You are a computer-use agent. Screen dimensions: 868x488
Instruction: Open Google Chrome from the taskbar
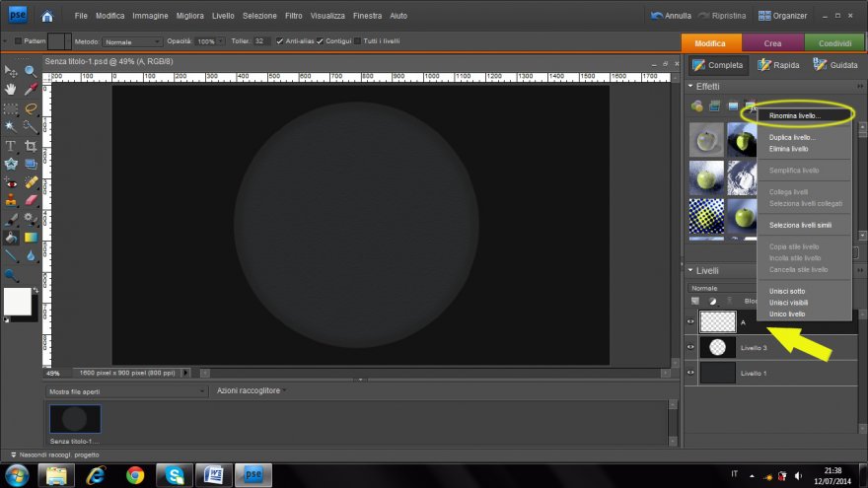(136, 475)
